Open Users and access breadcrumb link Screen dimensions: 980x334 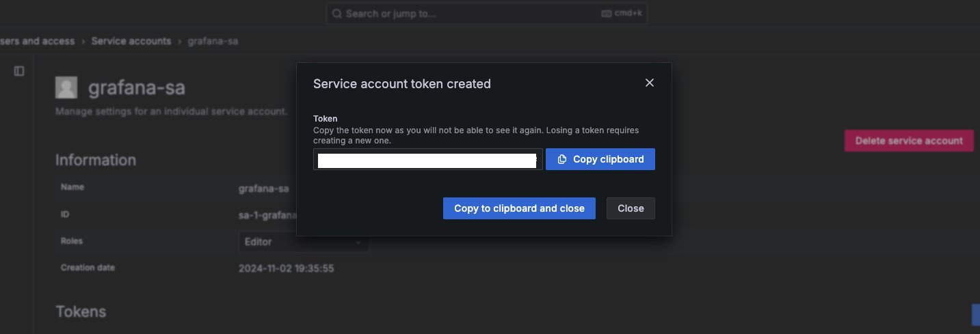38,41
